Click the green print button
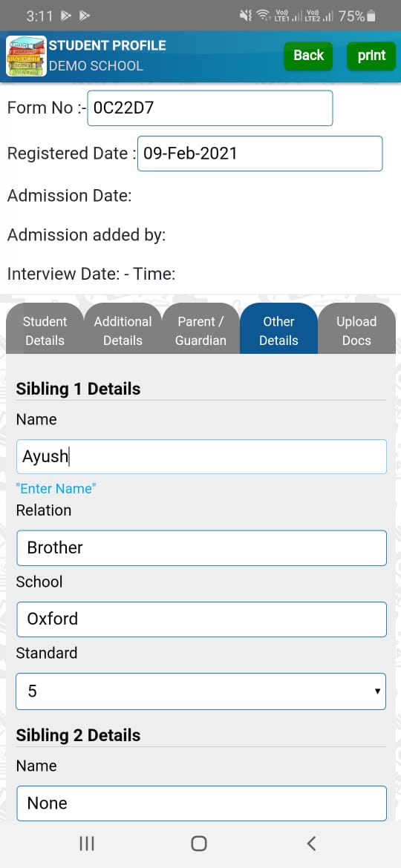Screen dimensions: 401x868 (371, 56)
